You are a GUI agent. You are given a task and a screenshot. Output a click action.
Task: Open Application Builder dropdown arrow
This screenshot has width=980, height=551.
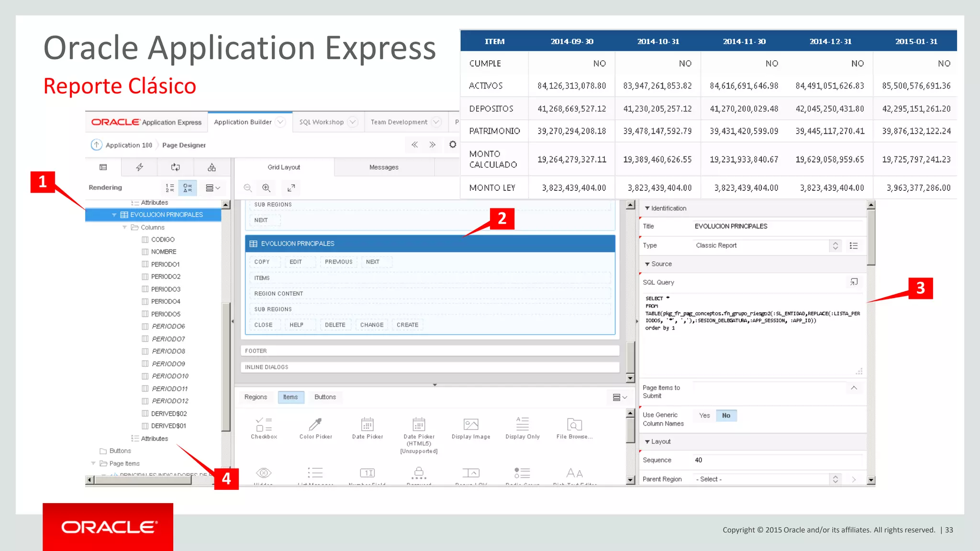click(x=280, y=122)
